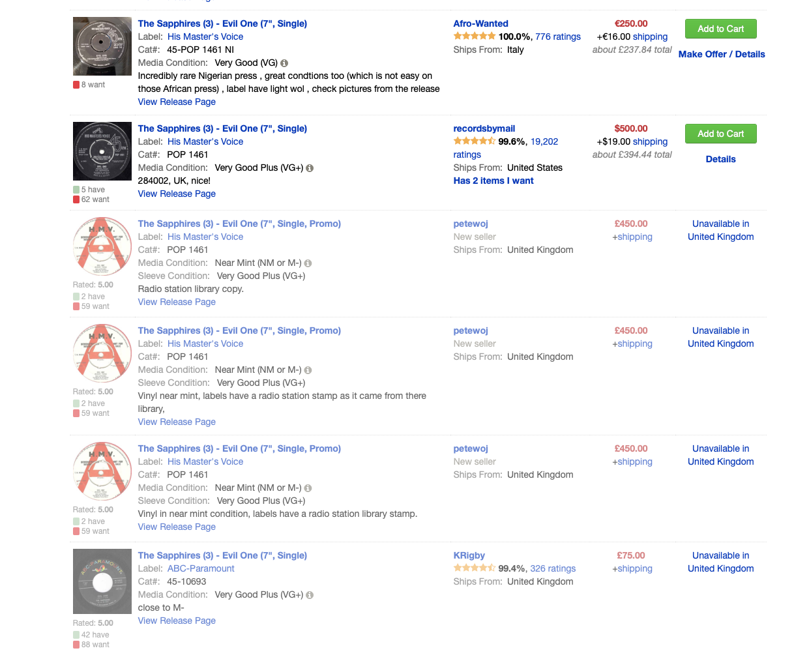Visit the Afro-Wanted seller profile

481,23
